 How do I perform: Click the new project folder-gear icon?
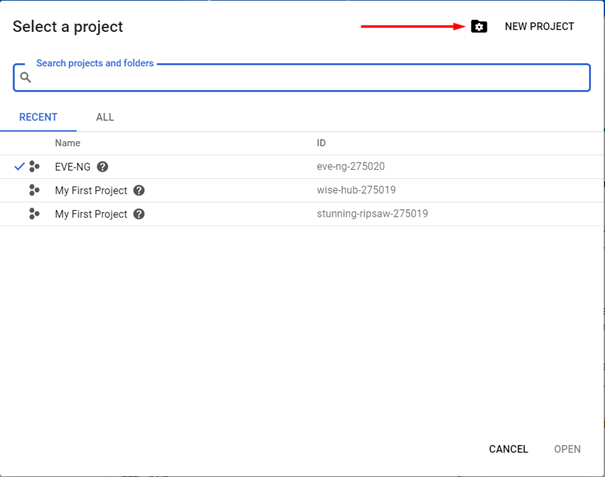(479, 27)
